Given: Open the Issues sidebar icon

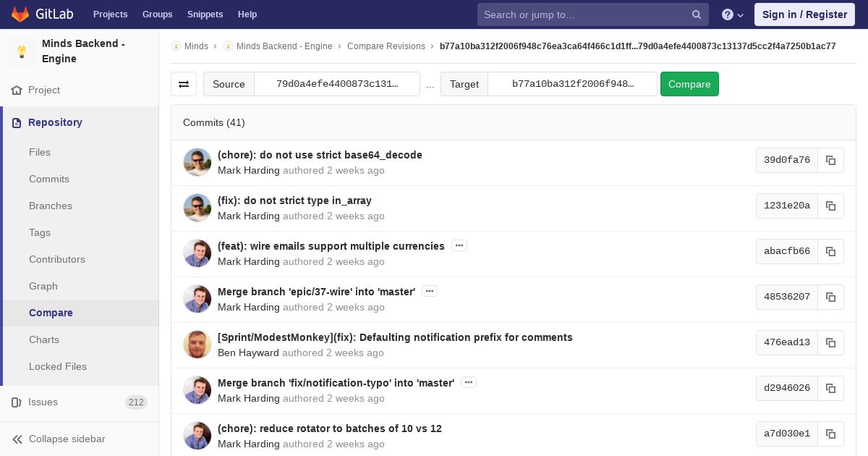Looking at the screenshot, I should (17, 402).
